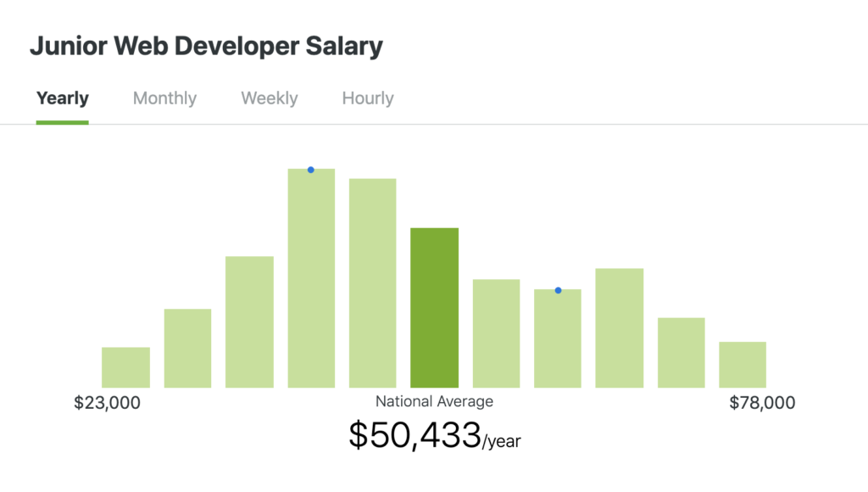
Task: Click the Junior Web Developer Salary heading
Action: 206,47
